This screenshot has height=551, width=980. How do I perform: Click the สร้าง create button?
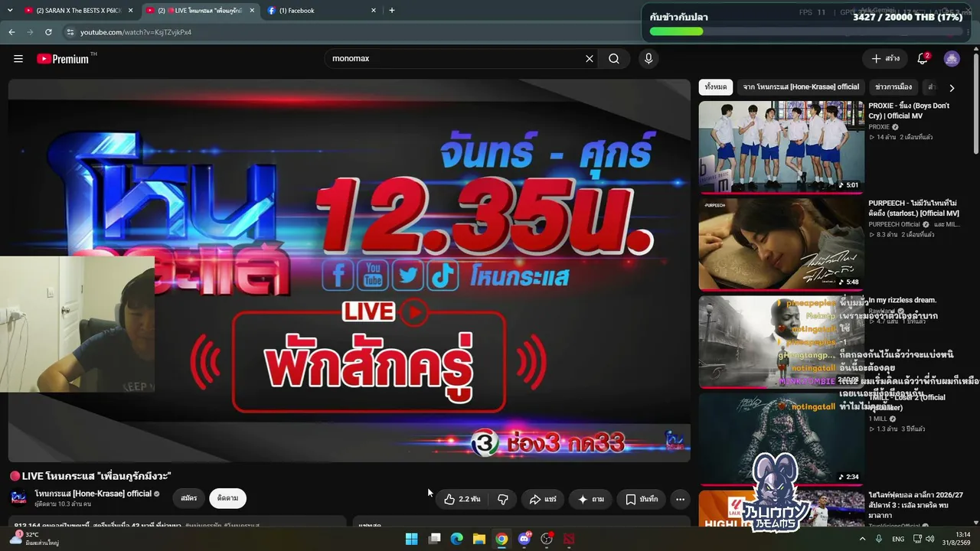(885, 59)
